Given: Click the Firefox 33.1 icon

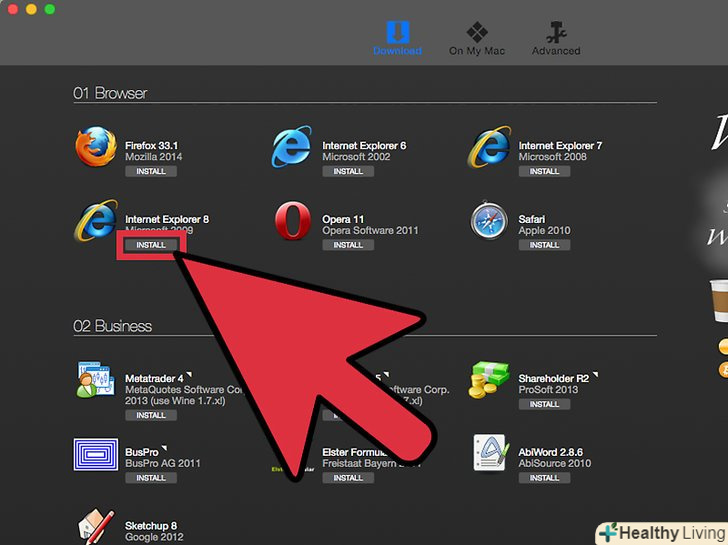Looking at the screenshot, I should [96, 147].
